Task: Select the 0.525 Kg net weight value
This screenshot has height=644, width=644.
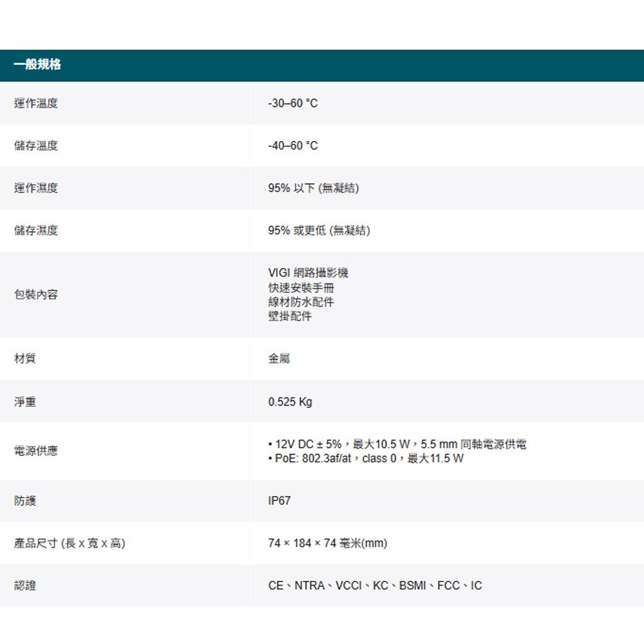Action: pos(290,402)
